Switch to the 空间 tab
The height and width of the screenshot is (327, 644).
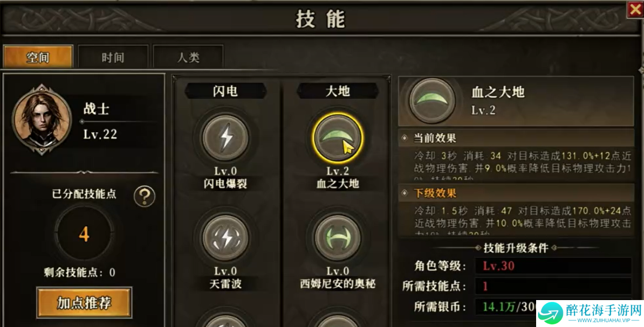[x=38, y=57]
